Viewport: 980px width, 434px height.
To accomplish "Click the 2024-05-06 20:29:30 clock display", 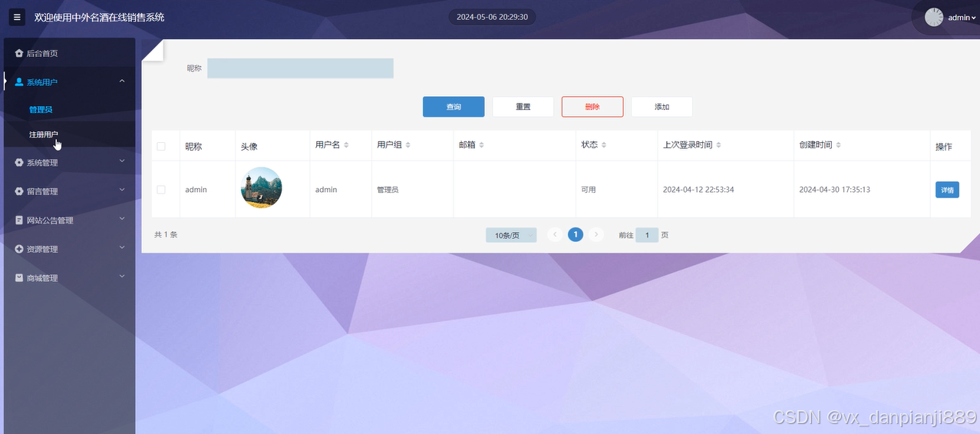I will click(x=492, y=17).
